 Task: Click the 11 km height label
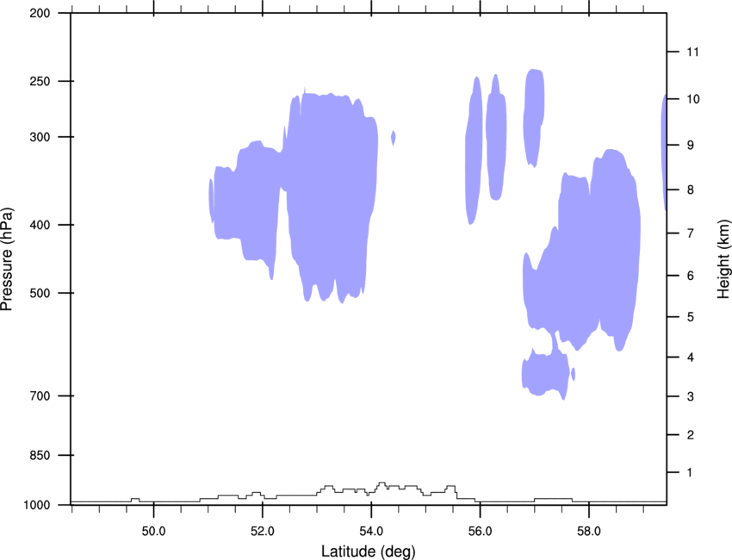coord(692,52)
